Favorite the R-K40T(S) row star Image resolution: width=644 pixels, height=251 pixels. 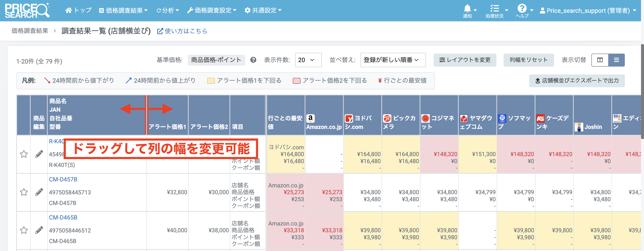tap(24, 154)
